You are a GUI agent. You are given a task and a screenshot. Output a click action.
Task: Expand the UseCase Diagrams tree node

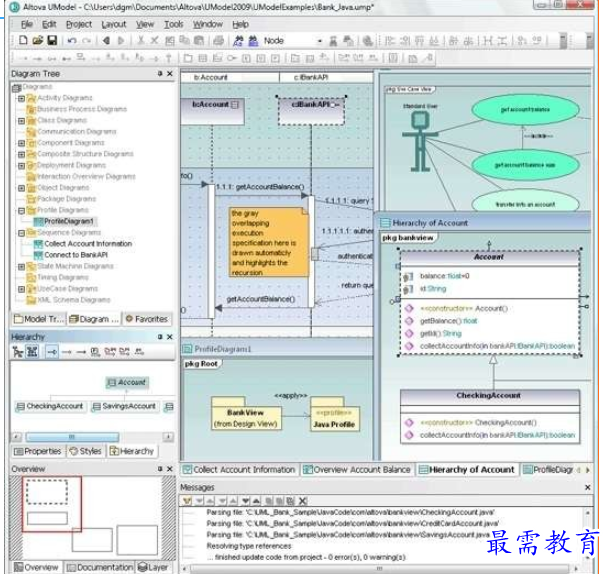[21, 289]
